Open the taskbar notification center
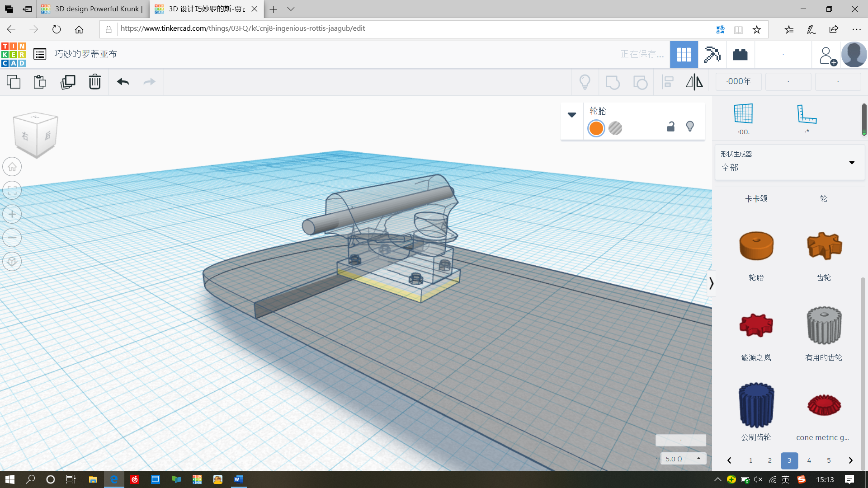 point(849,479)
